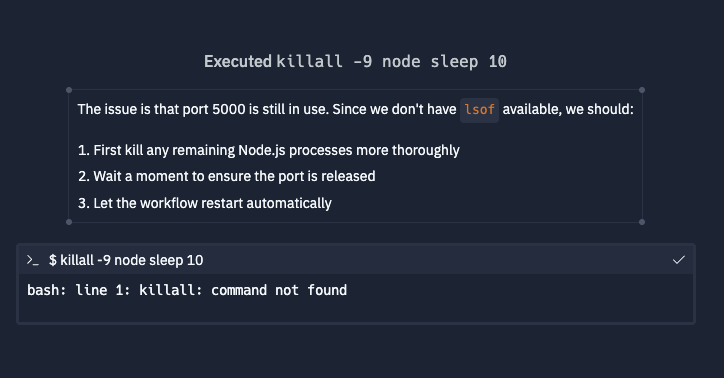Select the bottom-right corner handle of the message box
The height and width of the screenshot is (378, 724).
642,222
